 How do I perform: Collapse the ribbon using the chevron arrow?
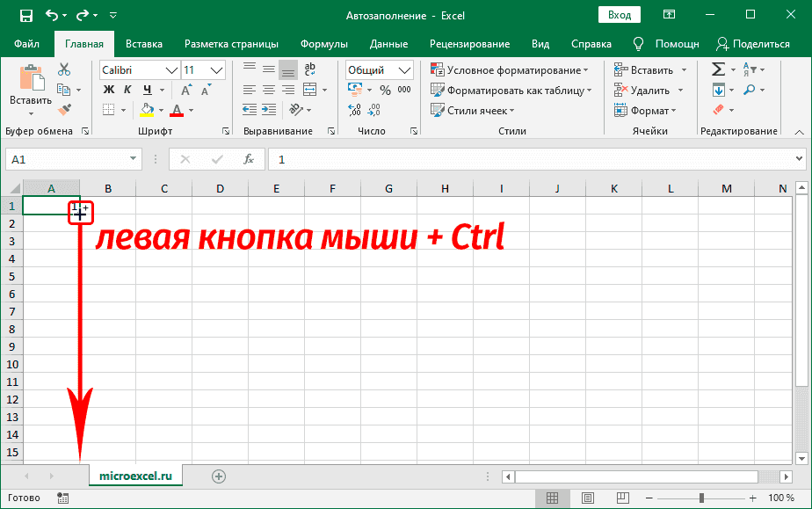799,132
